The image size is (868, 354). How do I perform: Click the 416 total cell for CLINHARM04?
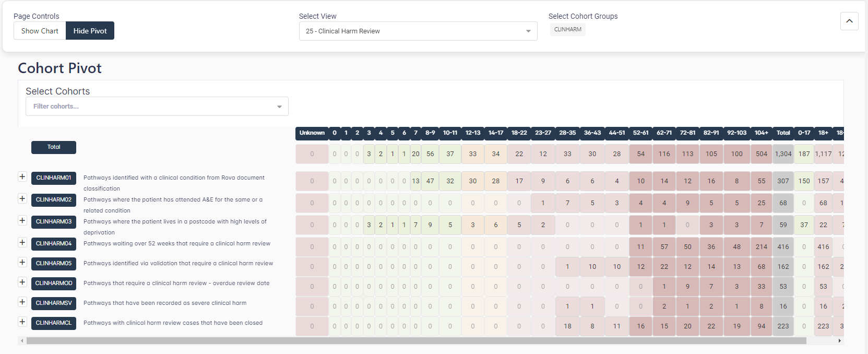[783, 247]
